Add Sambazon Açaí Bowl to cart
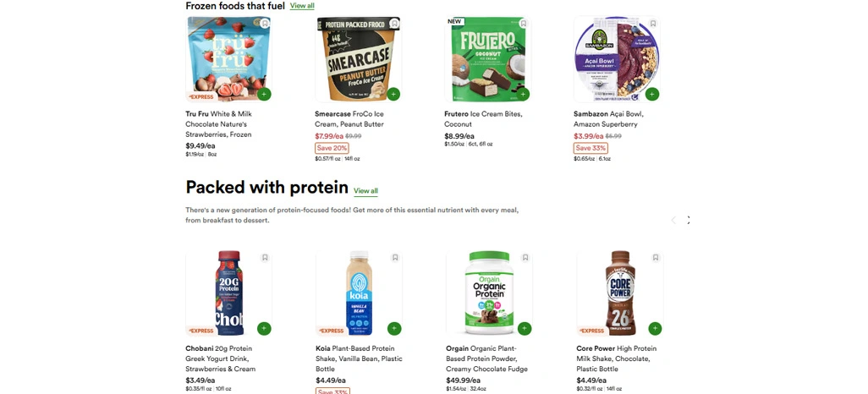Viewport: 868px width, 394px height. coord(652,94)
